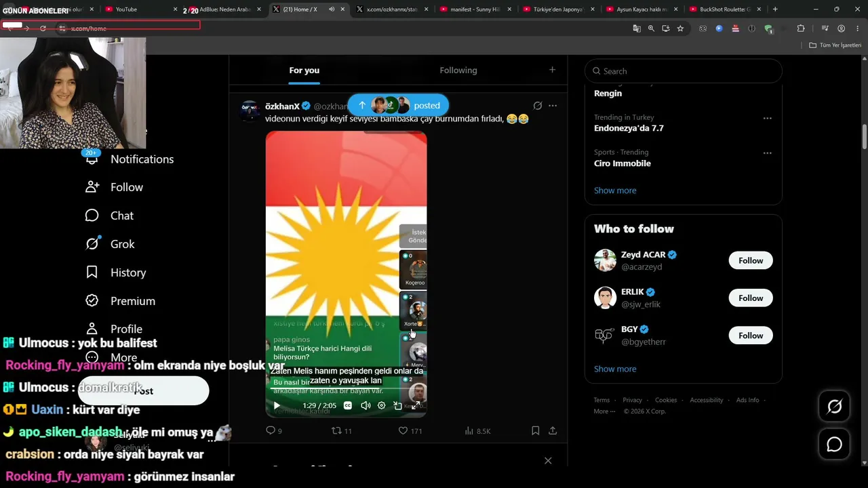The image size is (868, 488).
Task: Switch to the Following tab
Action: coord(458,70)
